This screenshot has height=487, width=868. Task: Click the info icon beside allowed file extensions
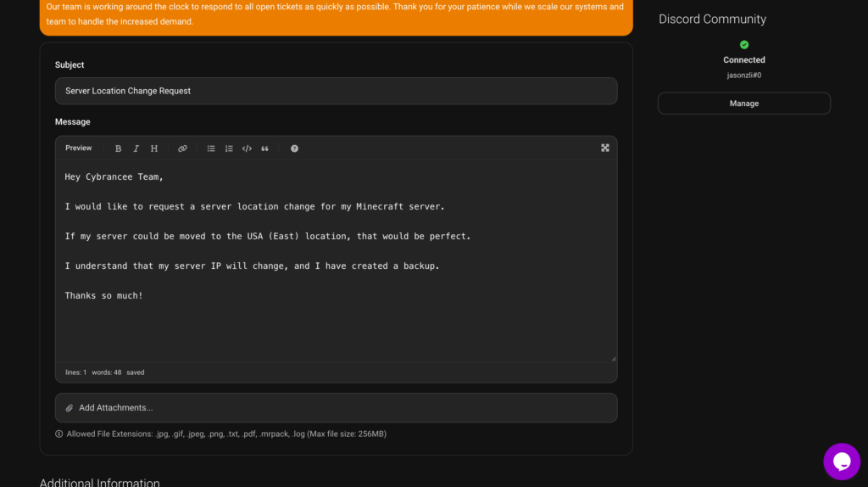point(58,434)
